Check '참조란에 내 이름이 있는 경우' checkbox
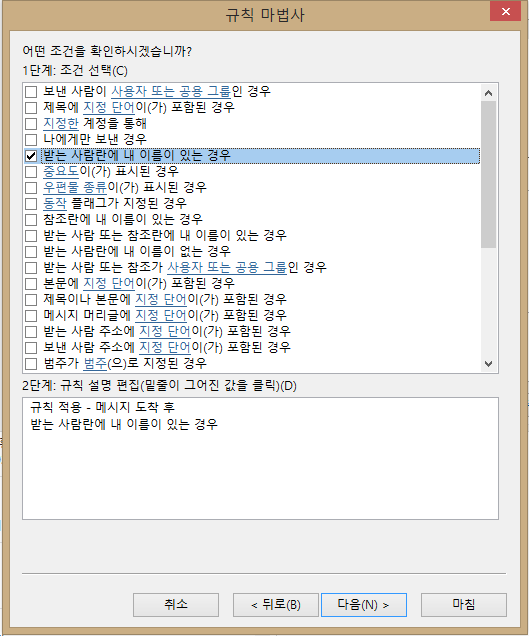Screen dimensions: 529x636 coord(31,220)
